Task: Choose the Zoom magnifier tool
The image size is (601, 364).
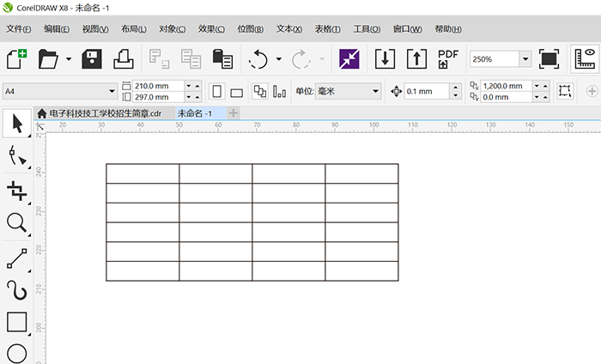Action: (16, 223)
